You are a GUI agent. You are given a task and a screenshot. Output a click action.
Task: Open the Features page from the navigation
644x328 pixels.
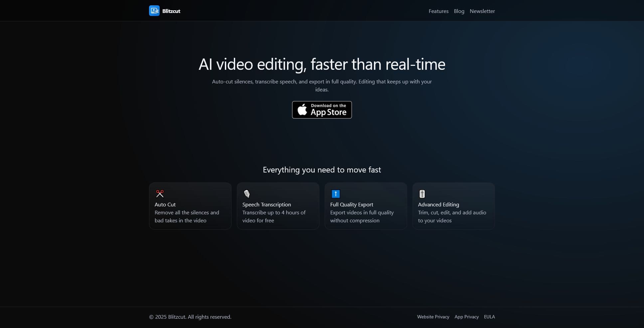[438, 11]
